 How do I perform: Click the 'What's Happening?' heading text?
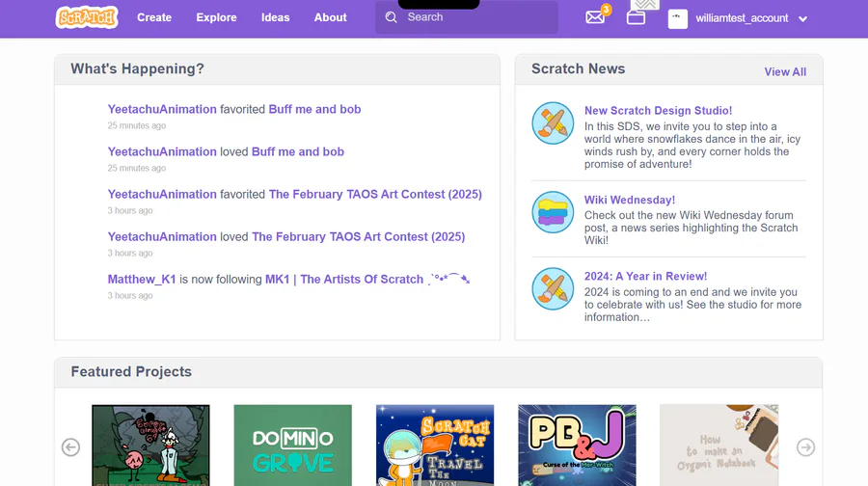pos(137,68)
